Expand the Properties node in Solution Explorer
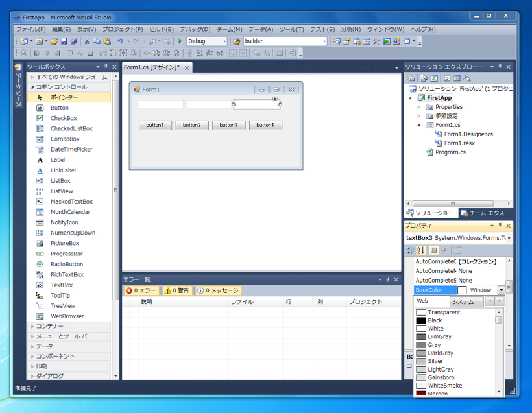 pyautogui.click(x=418, y=106)
